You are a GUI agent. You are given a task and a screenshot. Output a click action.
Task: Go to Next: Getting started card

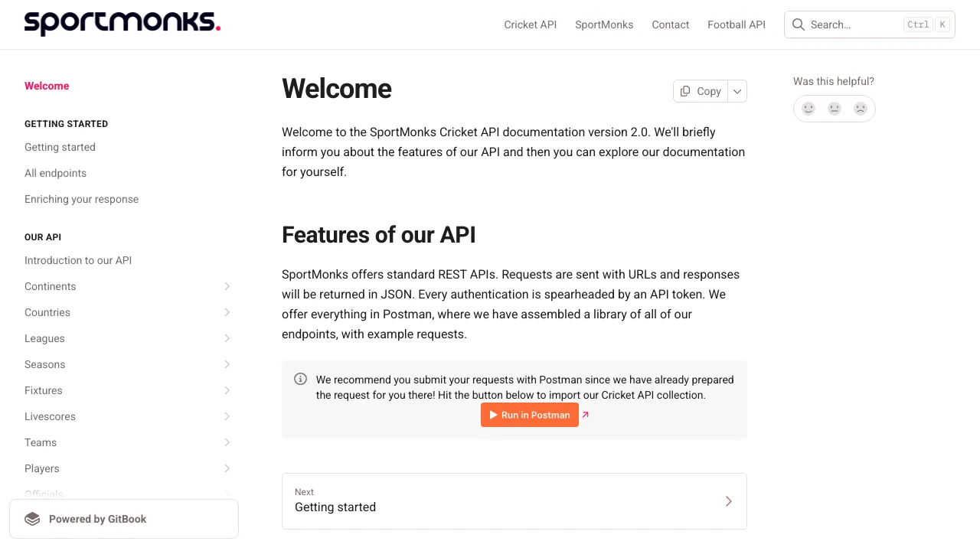point(514,501)
